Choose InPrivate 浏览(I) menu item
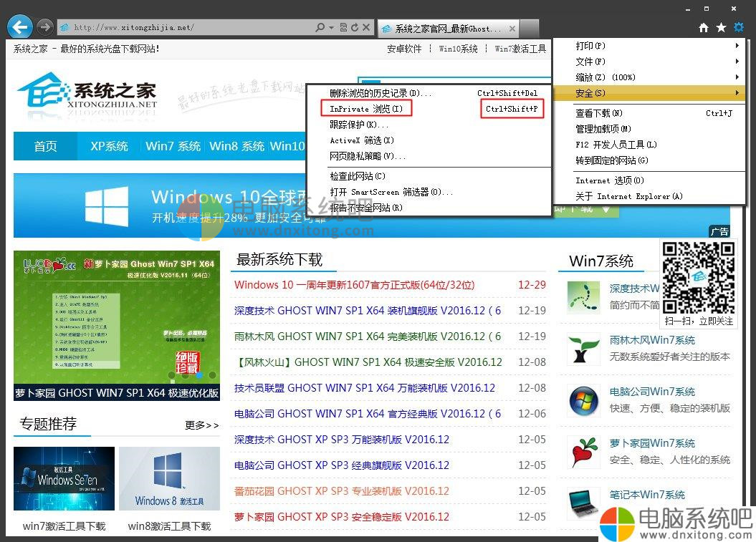The height and width of the screenshot is (542, 756). 429,109
